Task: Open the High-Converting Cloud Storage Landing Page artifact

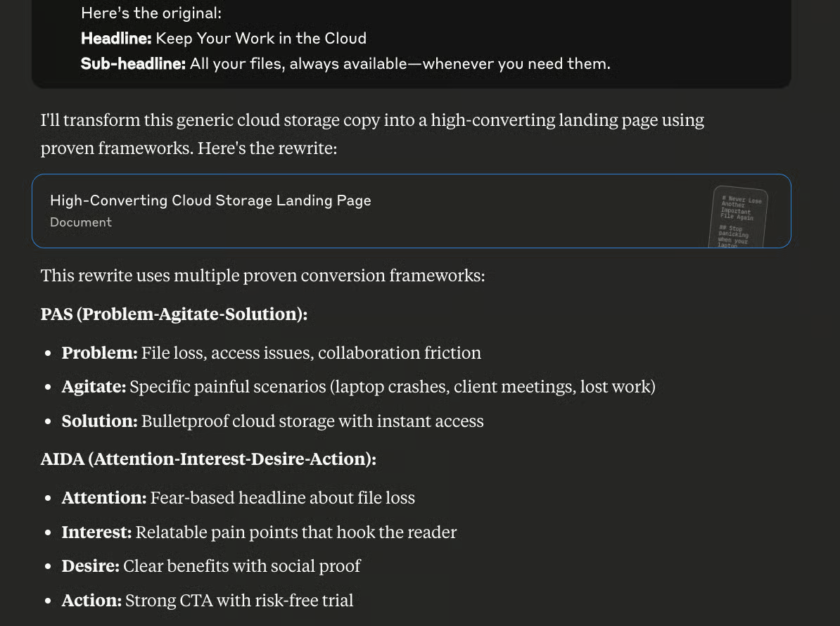Action: [411, 211]
